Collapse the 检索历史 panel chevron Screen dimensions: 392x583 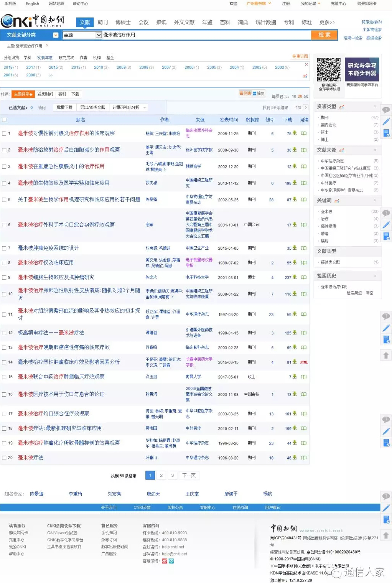[375, 275]
